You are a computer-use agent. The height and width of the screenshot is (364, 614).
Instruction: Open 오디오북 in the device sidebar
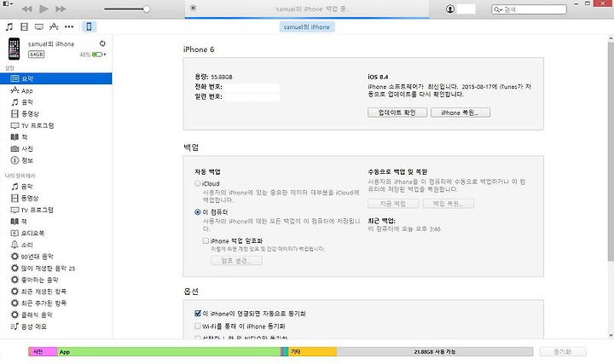coord(56,233)
